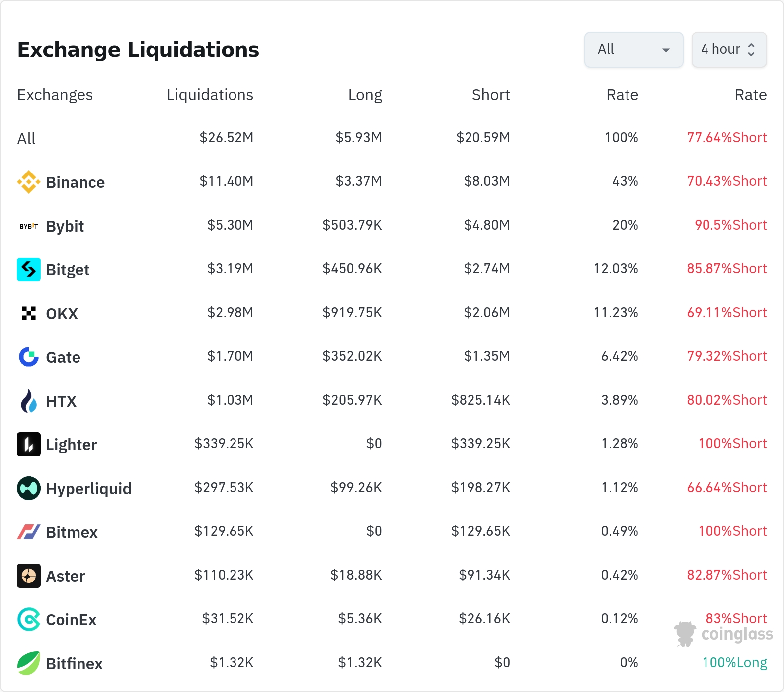The width and height of the screenshot is (784, 692).
Task: Click the coinglass watermark logo
Action: 723,634
